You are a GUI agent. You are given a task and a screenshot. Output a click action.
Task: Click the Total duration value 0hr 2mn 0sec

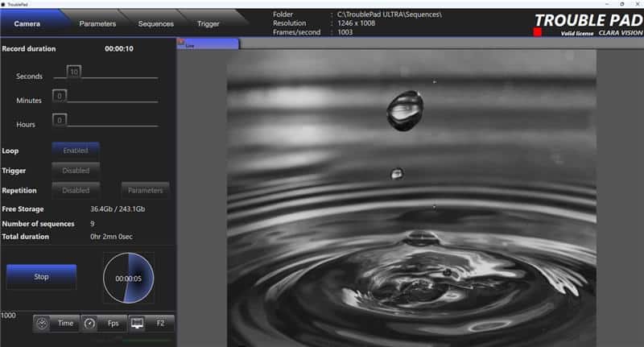111,237
